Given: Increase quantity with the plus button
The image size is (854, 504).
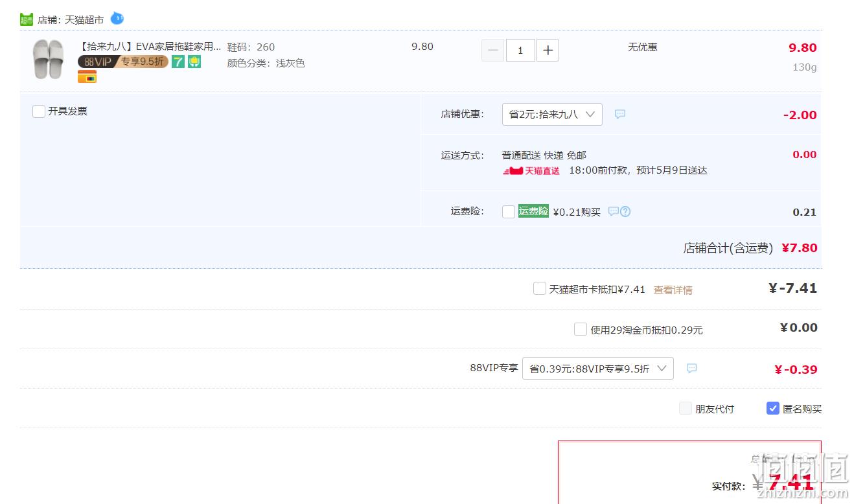Looking at the screenshot, I should [548, 50].
